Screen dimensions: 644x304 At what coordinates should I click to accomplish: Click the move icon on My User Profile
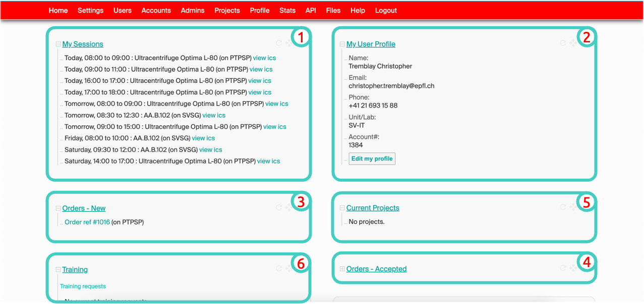point(573,43)
